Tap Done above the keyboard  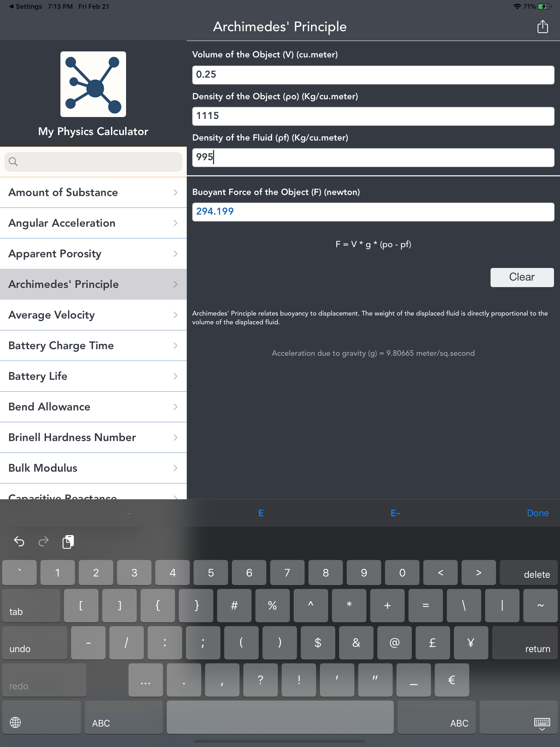[x=537, y=513]
